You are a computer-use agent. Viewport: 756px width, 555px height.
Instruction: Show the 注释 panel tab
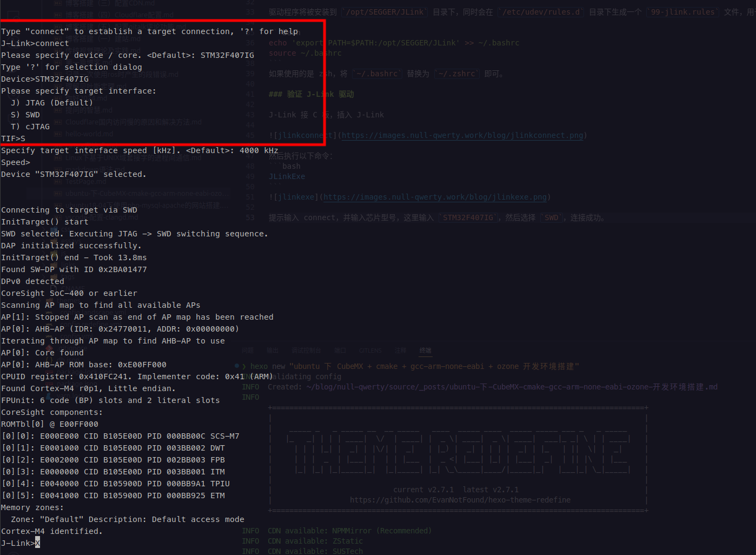coord(400,351)
